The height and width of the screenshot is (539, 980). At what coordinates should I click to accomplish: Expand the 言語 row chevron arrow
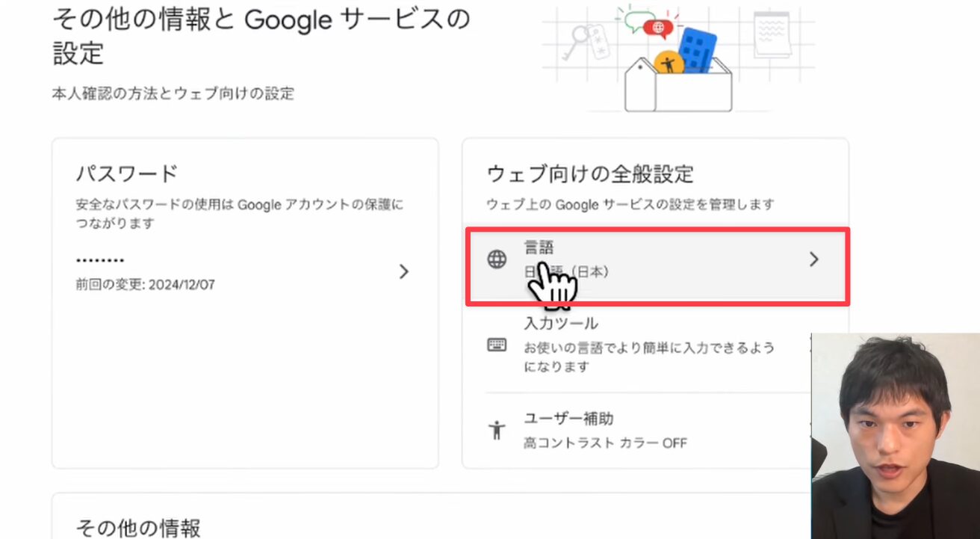(814, 259)
